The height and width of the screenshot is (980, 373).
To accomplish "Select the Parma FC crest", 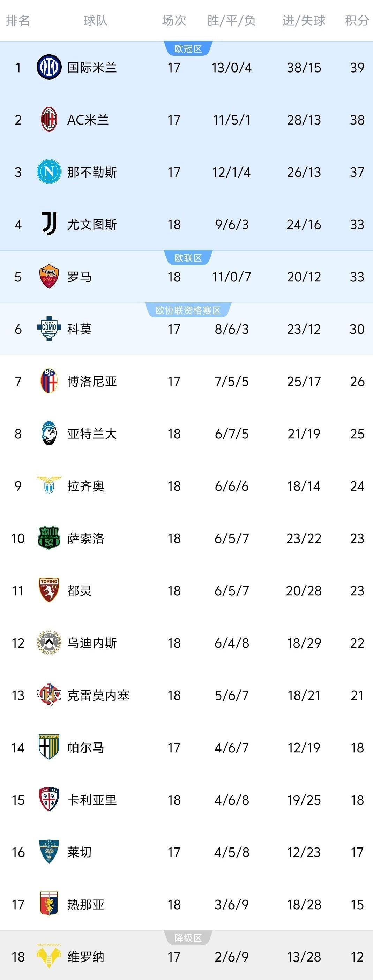I will point(49,747).
